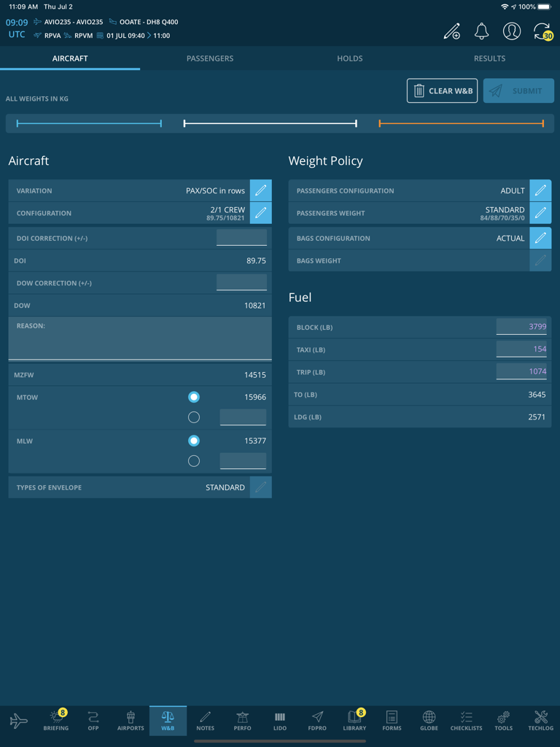Focus the DOI CORRECTION input field

coord(241,238)
